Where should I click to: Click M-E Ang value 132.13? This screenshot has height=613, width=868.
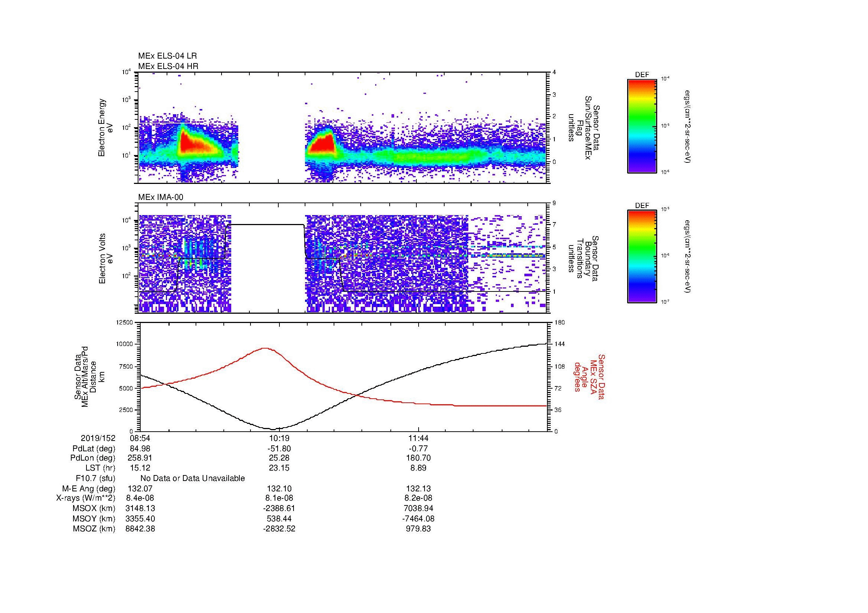pyautogui.click(x=418, y=489)
